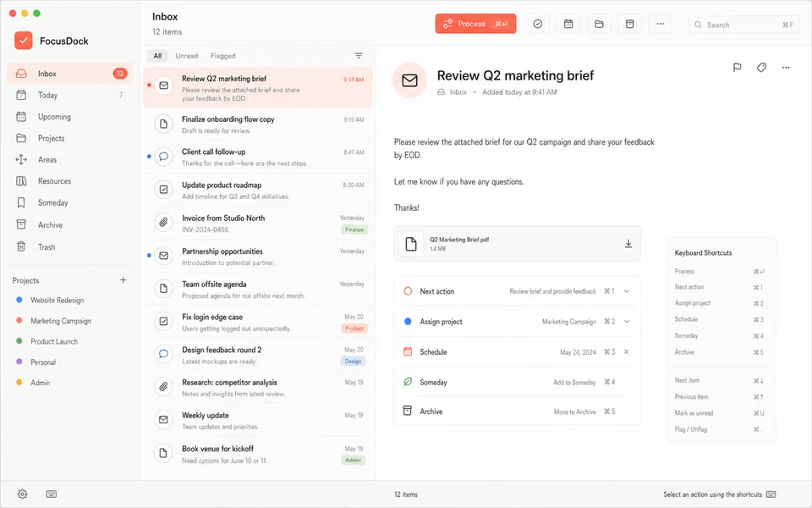Open the Website Redesign project

point(57,300)
